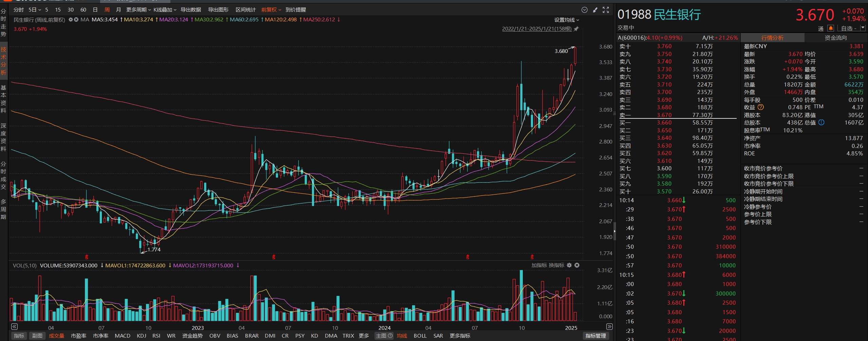Close the volume sub-chart panel

click(577, 265)
